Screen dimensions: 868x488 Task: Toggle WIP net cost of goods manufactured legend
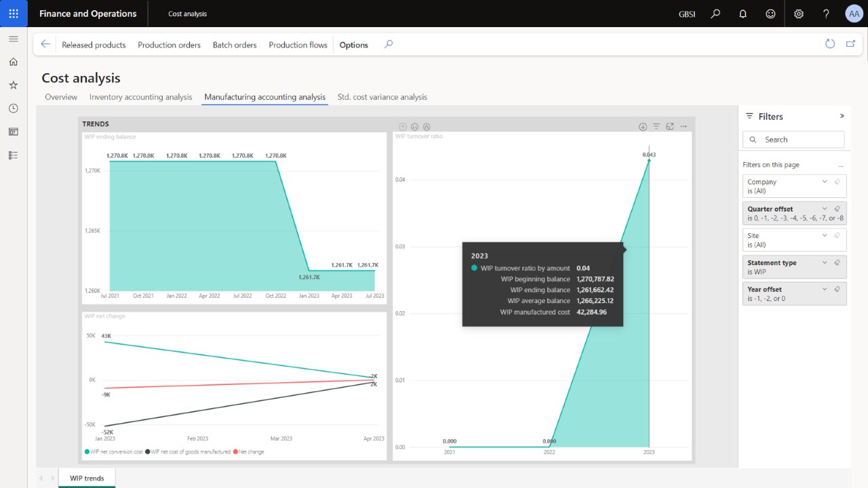tap(189, 451)
